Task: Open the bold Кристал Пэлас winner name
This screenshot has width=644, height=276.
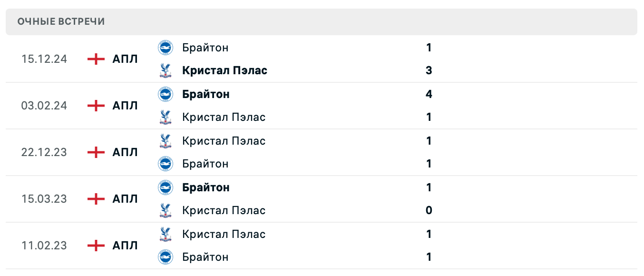Action: click(224, 70)
